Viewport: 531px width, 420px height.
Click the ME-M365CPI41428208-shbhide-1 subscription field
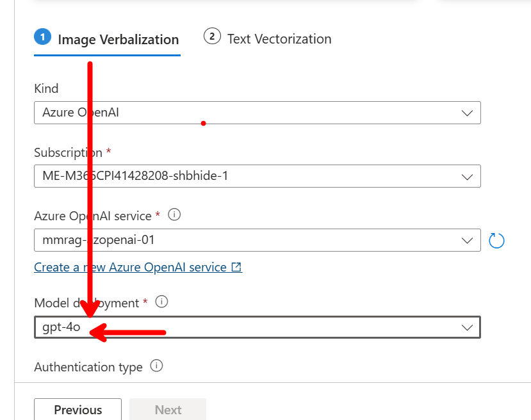point(257,176)
